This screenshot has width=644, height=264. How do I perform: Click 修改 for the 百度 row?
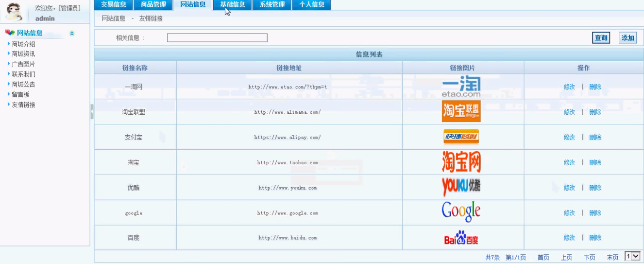pos(569,238)
